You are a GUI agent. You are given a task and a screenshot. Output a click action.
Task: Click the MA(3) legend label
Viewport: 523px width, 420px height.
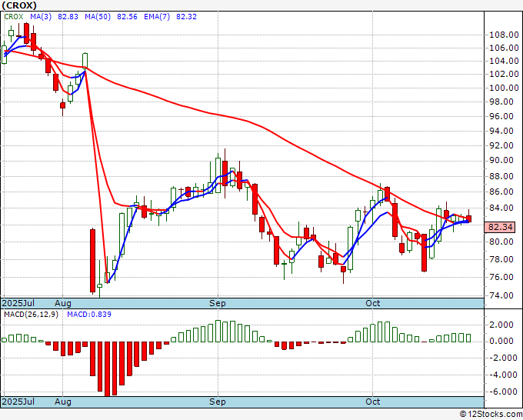coord(41,17)
